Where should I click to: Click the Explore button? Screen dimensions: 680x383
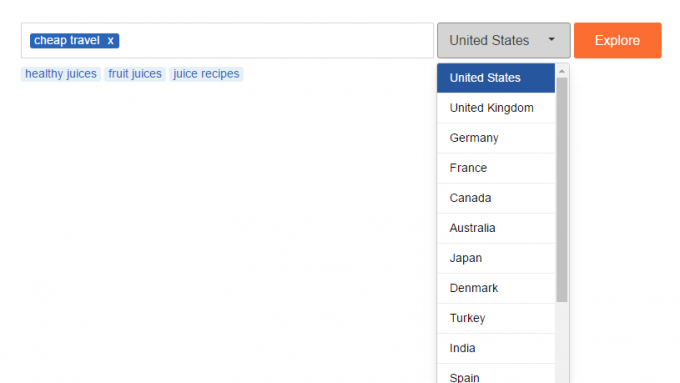(618, 40)
